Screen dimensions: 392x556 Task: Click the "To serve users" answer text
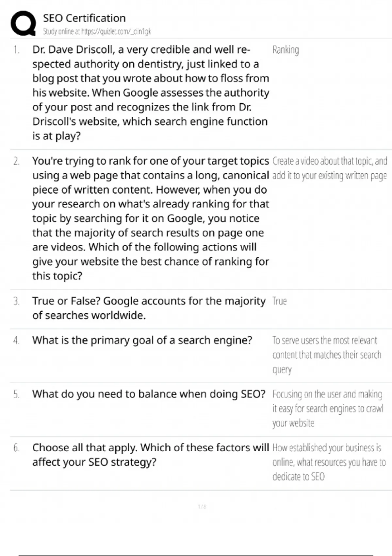tap(327, 355)
